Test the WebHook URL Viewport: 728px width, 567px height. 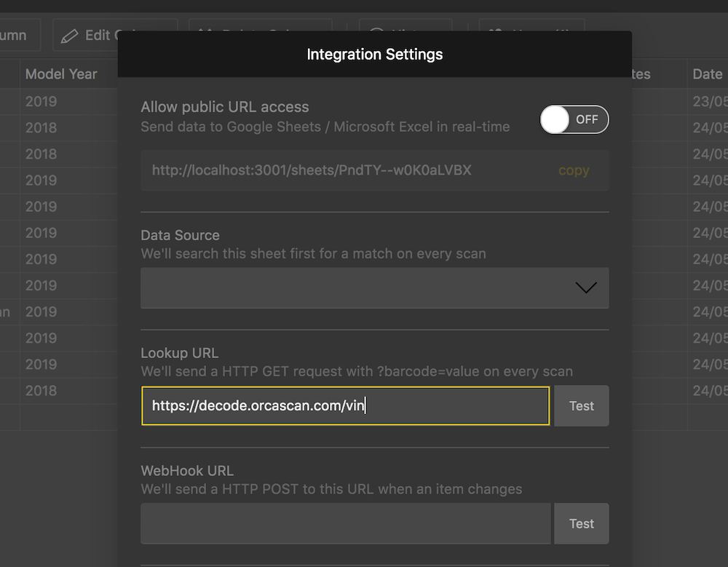tap(581, 523)
